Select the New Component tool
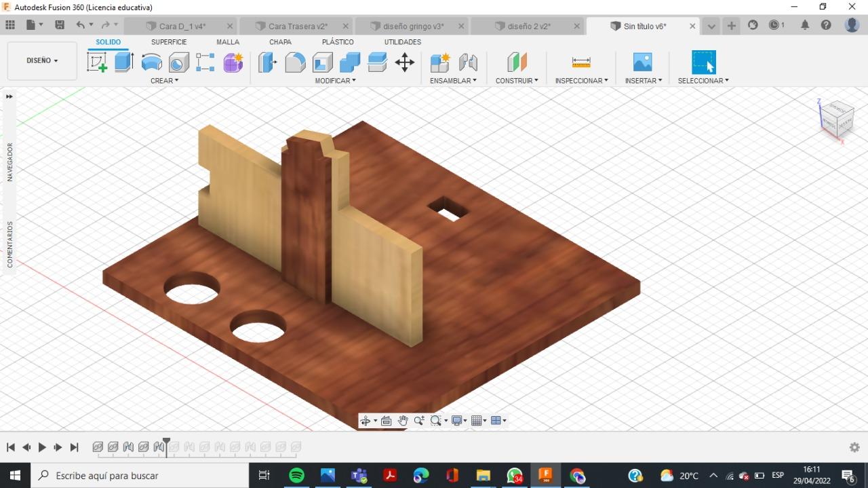The image size is (868, 488). click(440, 62)
